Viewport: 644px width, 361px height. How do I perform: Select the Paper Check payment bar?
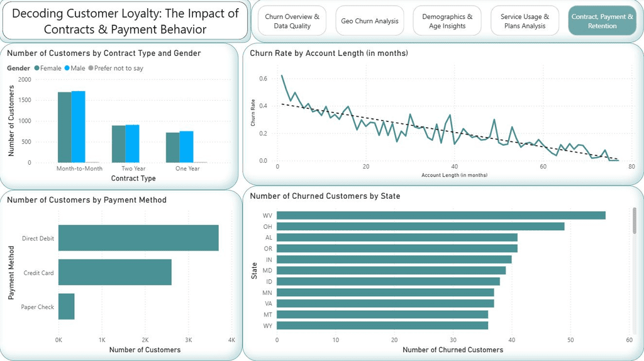click(x=67, y=307)
